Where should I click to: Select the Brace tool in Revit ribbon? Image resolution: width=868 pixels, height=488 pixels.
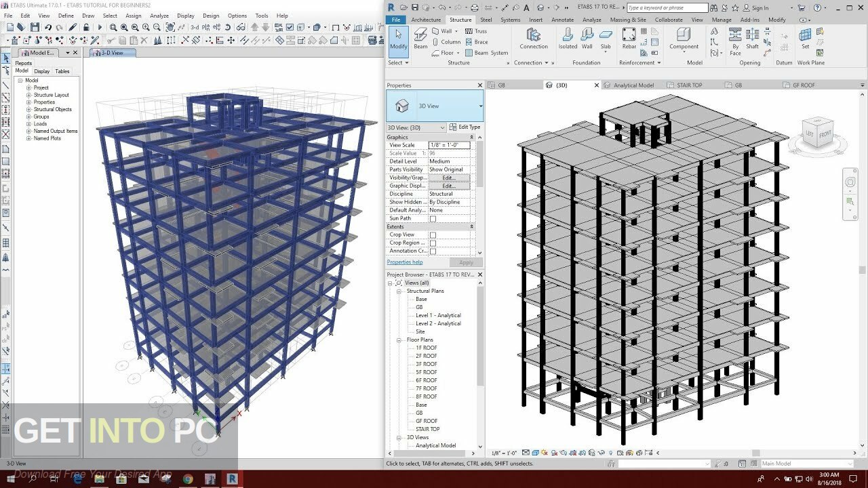click(x=477, y=41)
